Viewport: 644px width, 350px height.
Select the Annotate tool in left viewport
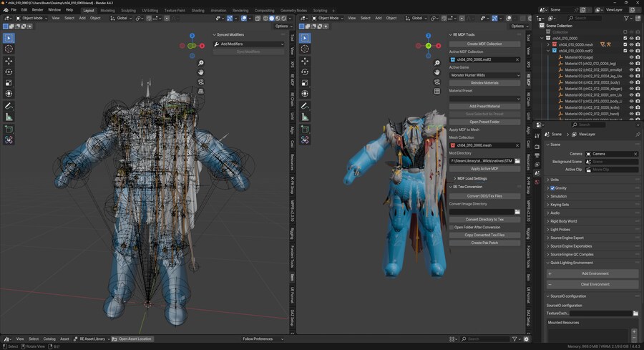point(9,106)
